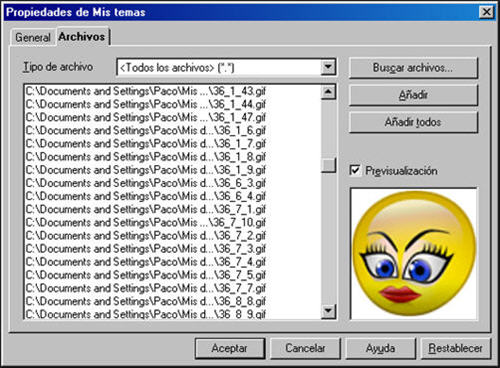Click the Añadir button
The image size is (500, 368).
[413, 95]
